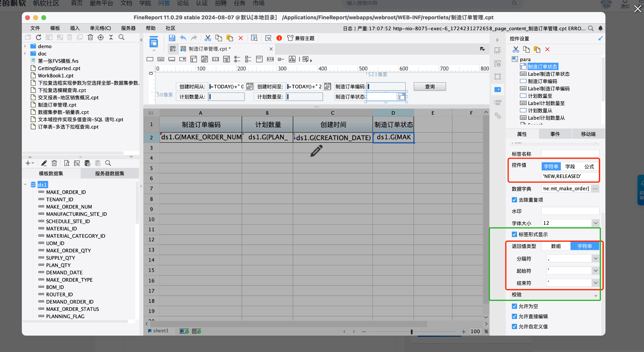Collapse the 校验 section
Viewport: 644px width, 352px height.
[596, 296]
